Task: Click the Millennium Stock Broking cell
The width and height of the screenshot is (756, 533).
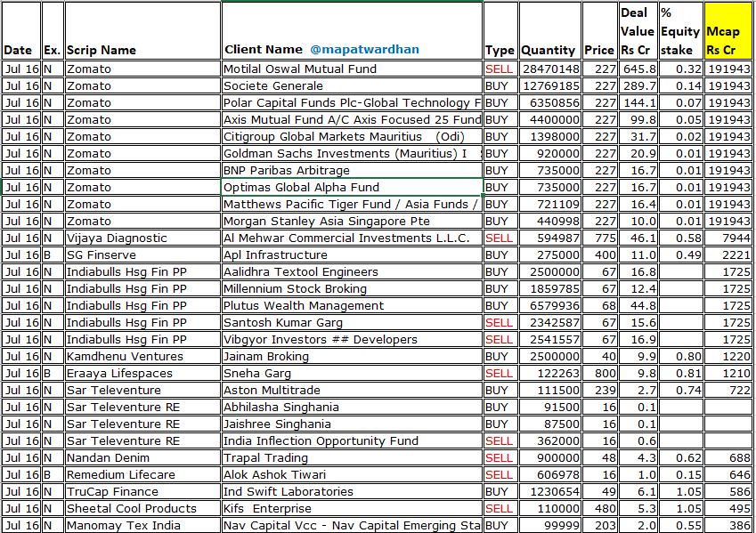Action: click(352, 288)
